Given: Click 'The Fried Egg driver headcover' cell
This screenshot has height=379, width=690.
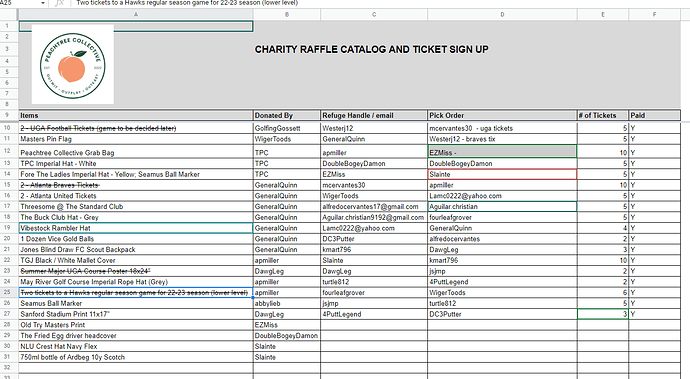Looking at the screenshot, I should pyautogui.click(x=136, y=335).
